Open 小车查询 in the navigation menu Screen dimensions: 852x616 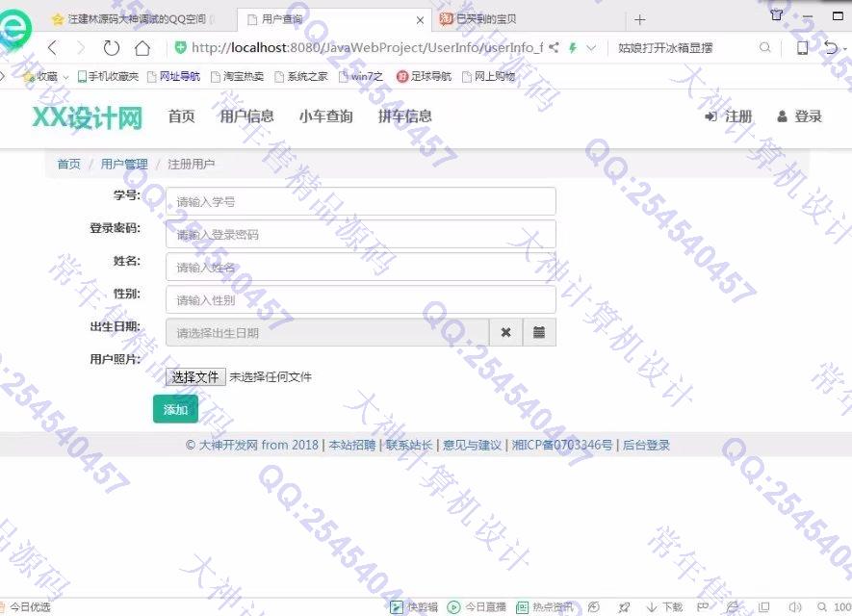[x=325, y=116]
